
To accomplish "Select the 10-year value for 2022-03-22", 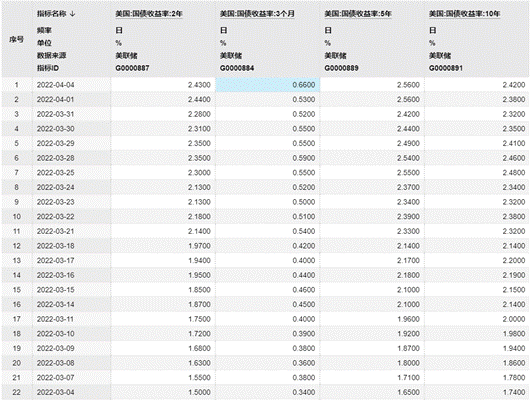I will click(x=477, y=216).
